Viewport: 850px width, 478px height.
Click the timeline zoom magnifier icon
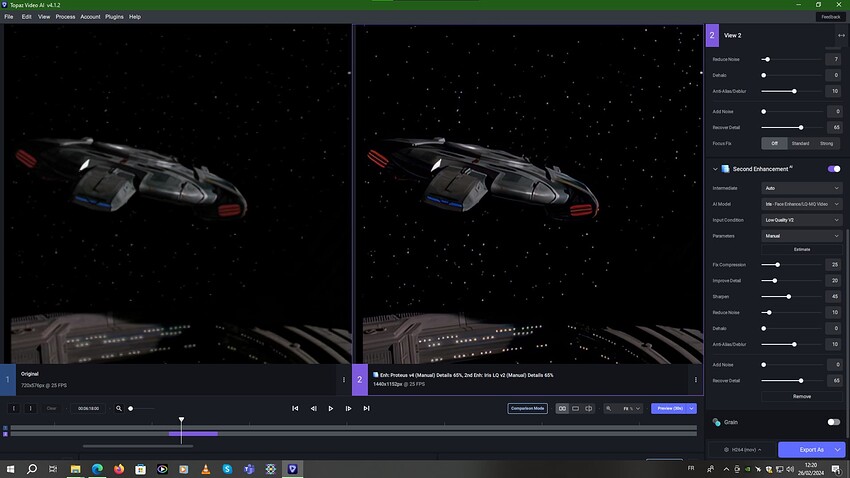[119, 408]
